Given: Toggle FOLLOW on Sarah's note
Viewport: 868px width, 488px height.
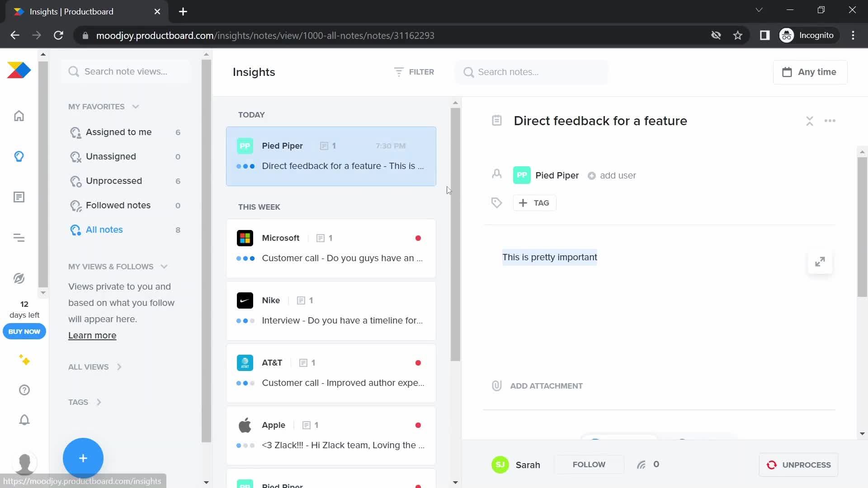Looking at the screenshot, I should tap(589, 465).
